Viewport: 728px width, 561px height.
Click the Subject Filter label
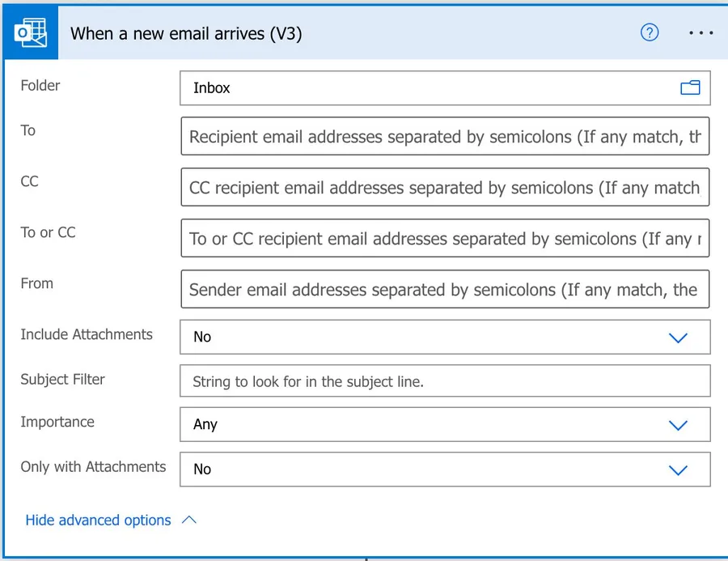pos(63,380)
